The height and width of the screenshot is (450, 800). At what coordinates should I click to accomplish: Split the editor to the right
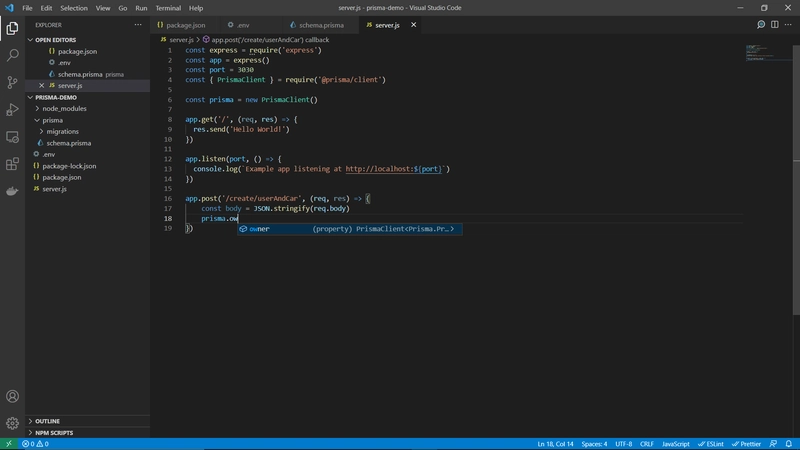pyautogui.click(x=774, y=24)
